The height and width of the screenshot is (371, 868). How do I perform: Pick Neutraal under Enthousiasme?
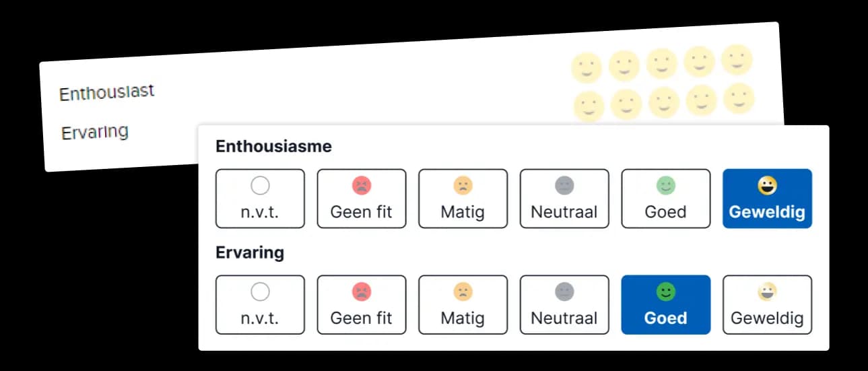coord(564,199)
